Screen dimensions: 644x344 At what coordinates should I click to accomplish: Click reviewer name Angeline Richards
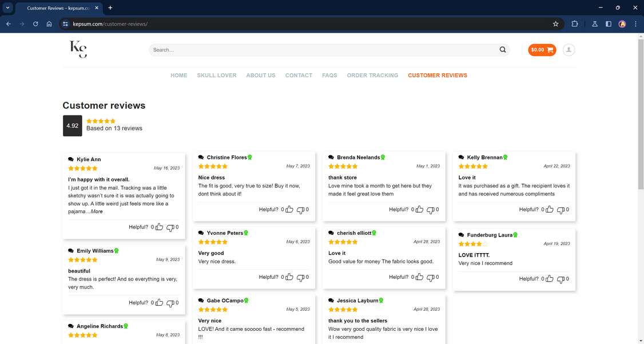(100, 326)
